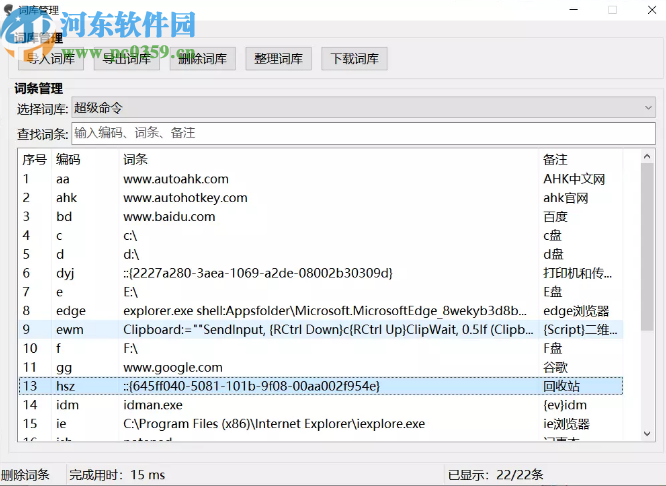This screenshot has width=666, height=486.
Task: Click the 谷歌 remark cell
Action: 555,367
